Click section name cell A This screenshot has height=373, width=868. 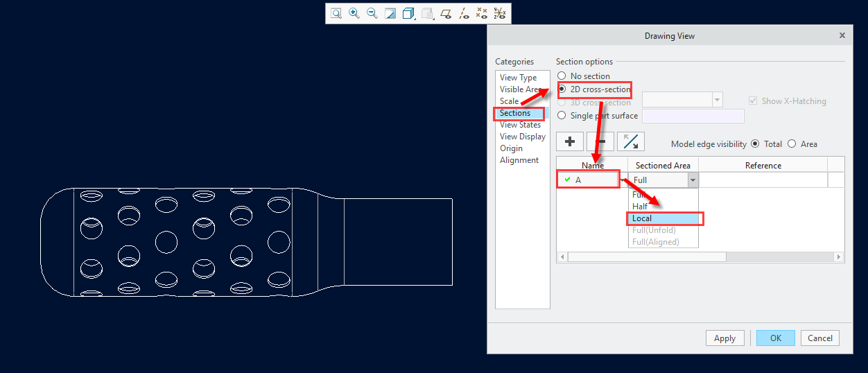[x=588, y=180]
